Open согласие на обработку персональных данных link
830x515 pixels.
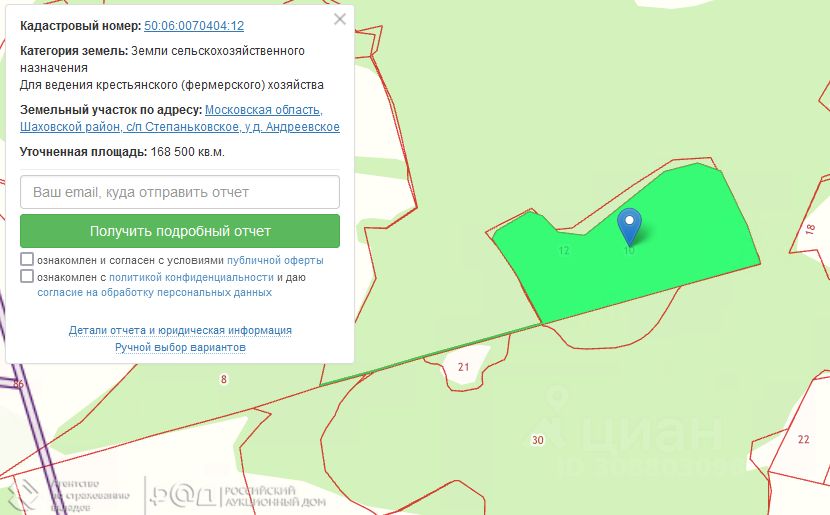(155, 292)
